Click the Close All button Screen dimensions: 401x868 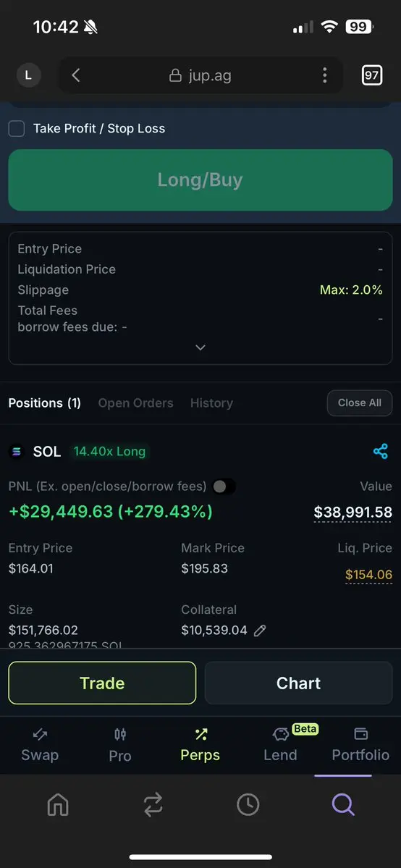point(360,403)
